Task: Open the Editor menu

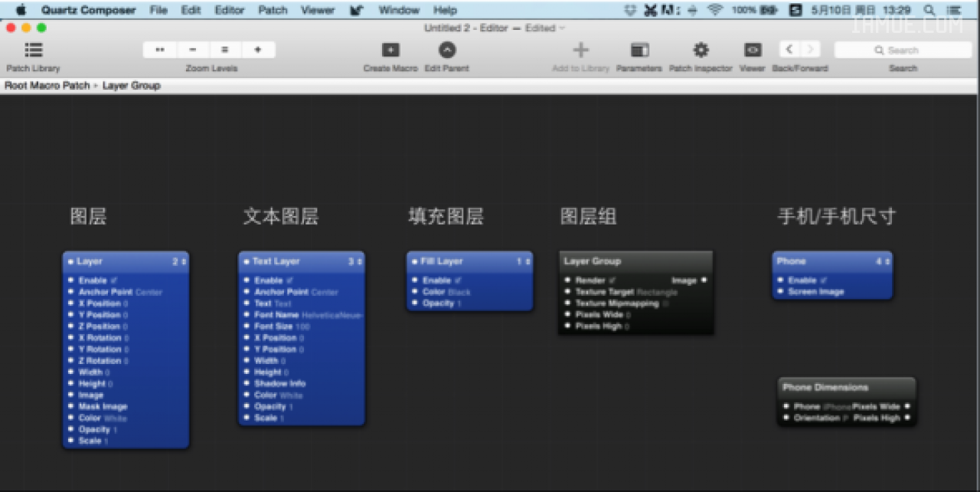Action: pyautogui.click(x=230, y=10)
